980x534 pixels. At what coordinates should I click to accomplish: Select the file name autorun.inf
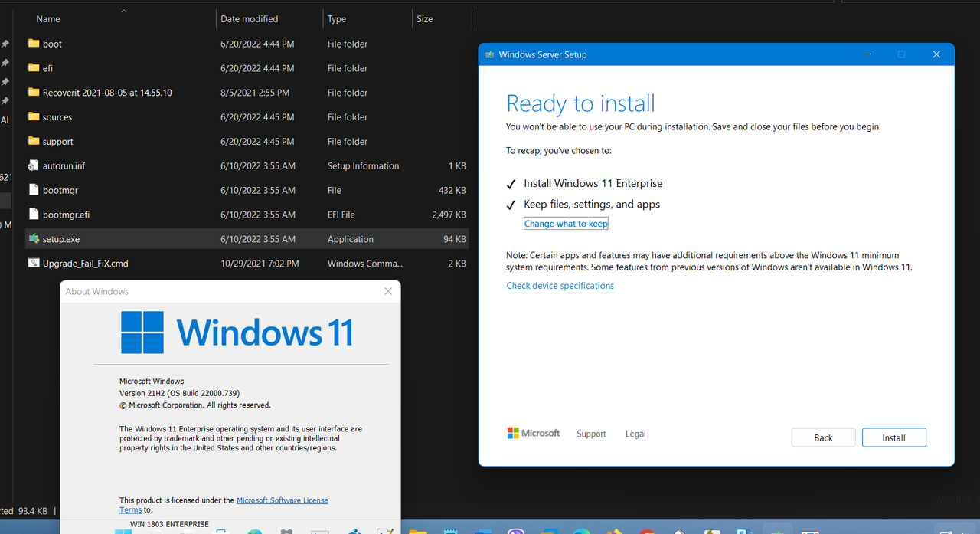(64, 165)
